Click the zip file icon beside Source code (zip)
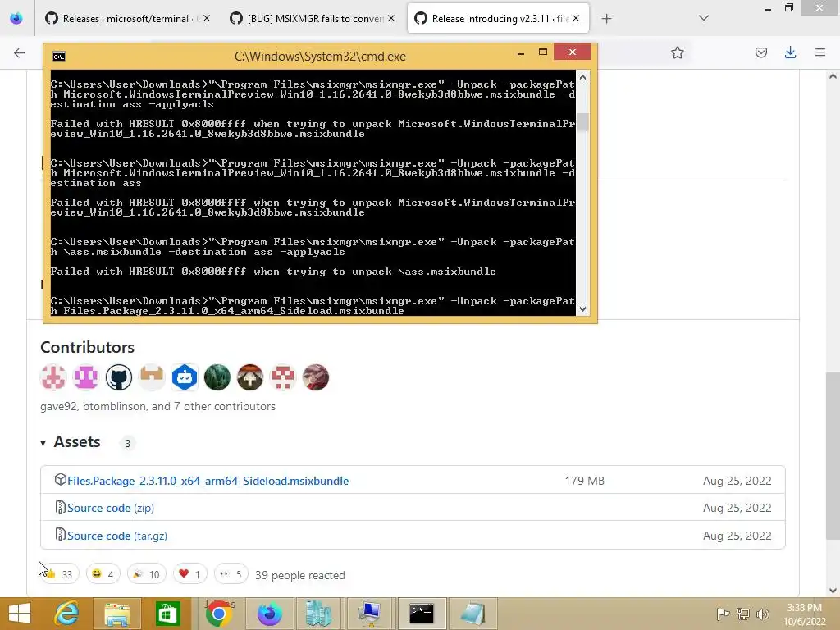 61,507
